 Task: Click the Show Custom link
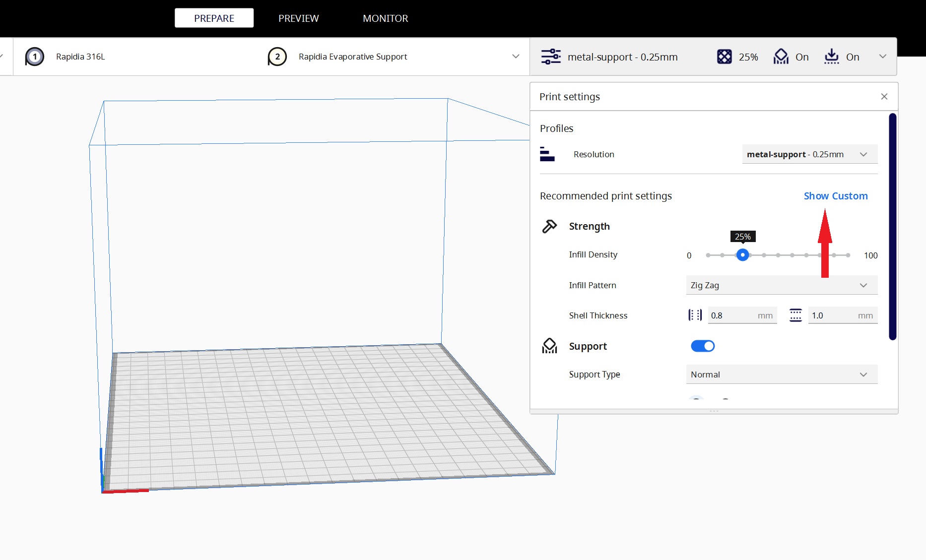click(x=835, y=196)
